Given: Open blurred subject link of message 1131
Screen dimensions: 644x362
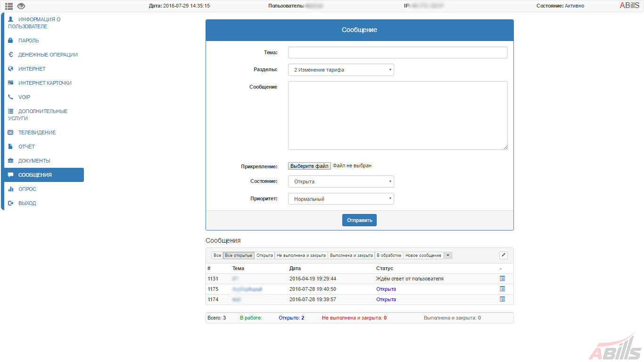Looking at the screenshot, I should point(235,279).
